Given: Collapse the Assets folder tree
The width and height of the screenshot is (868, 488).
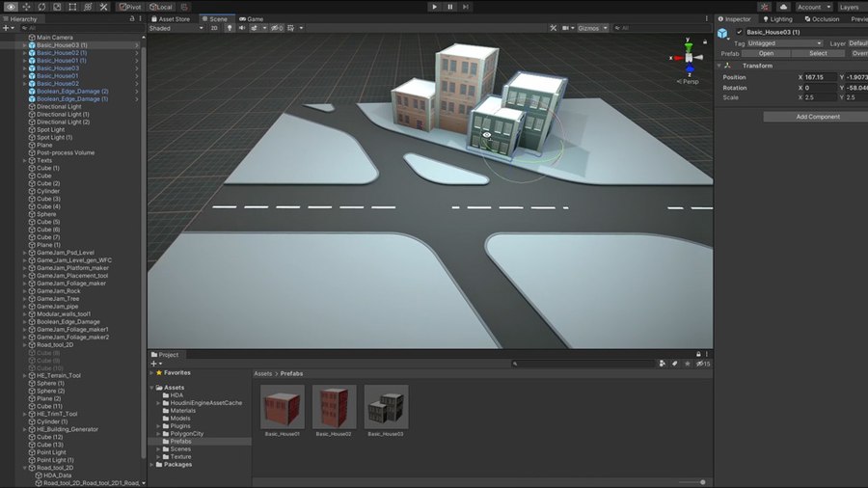Looking at the screenshot, I should [151, 388].
